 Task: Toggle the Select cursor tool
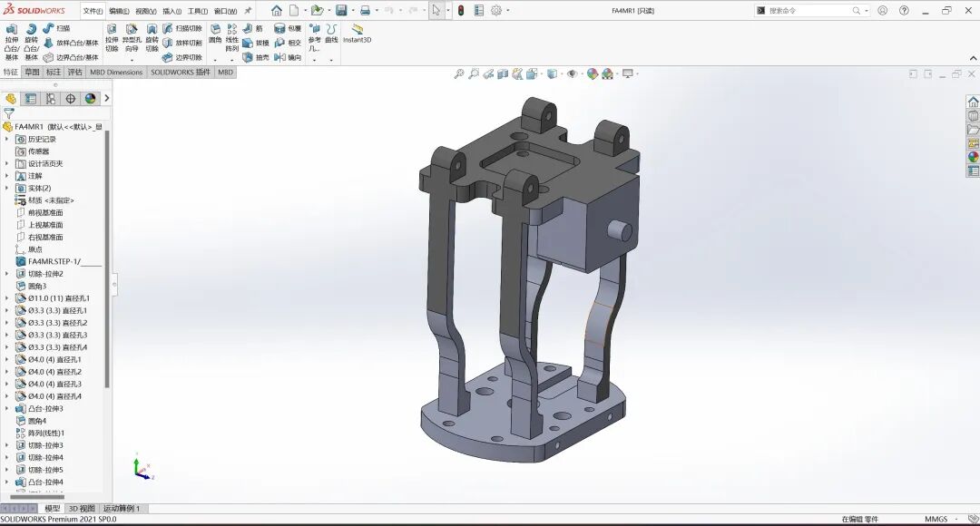(436, 11)
